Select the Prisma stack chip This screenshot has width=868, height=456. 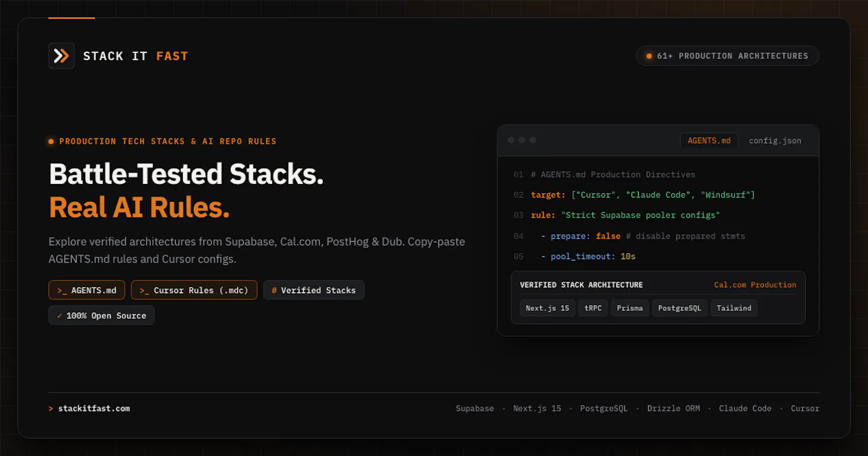coord(630,308)
